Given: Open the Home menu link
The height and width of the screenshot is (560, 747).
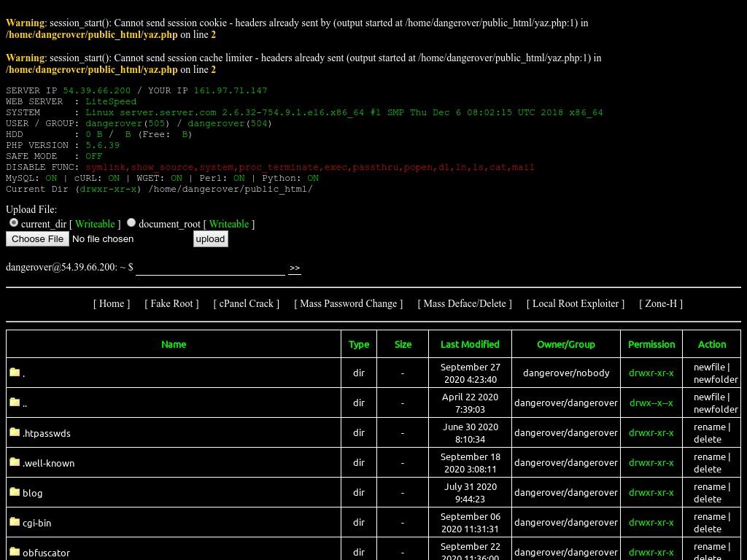Looking at the screenshot, I should [112, 304].
